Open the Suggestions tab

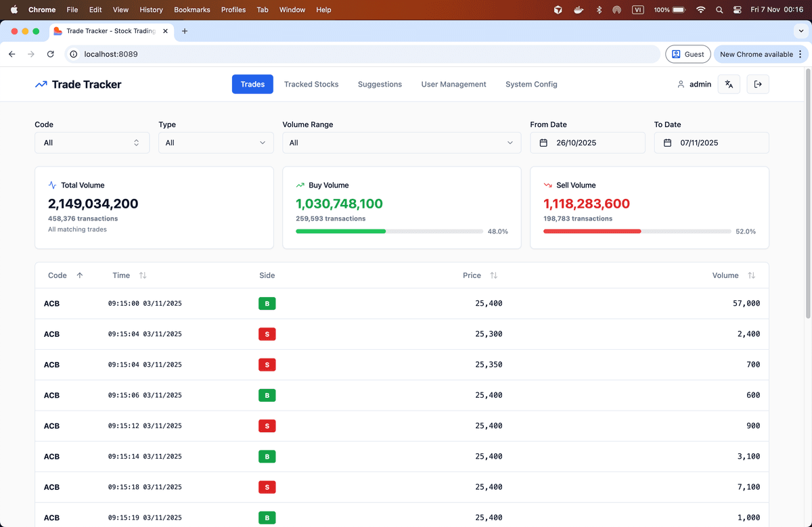(x=380, y=85)
